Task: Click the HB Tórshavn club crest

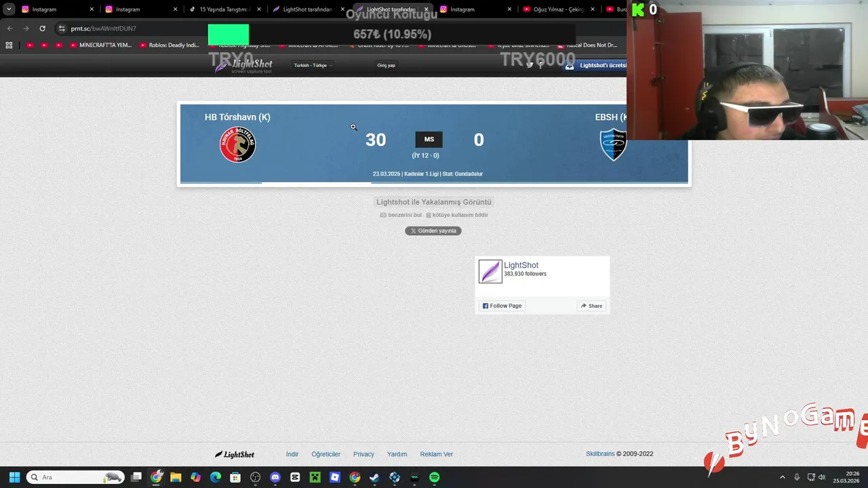Action: tap(237, 145)
